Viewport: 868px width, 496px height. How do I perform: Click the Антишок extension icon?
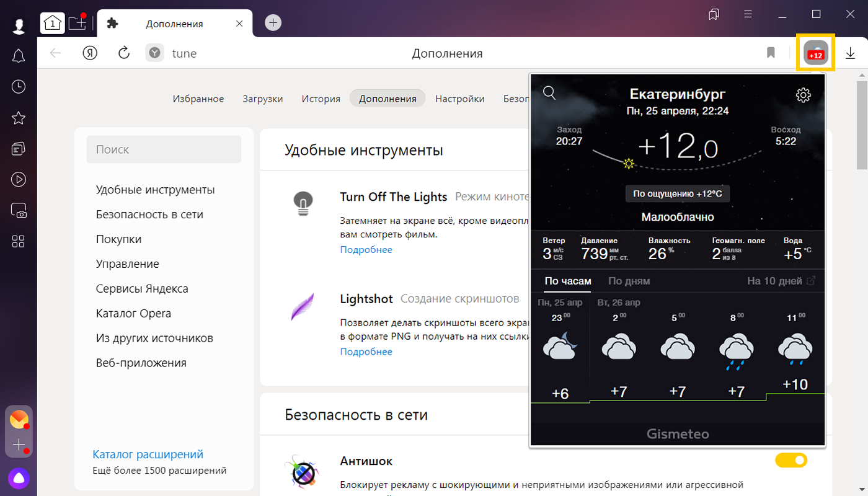[x=302, y=472]
